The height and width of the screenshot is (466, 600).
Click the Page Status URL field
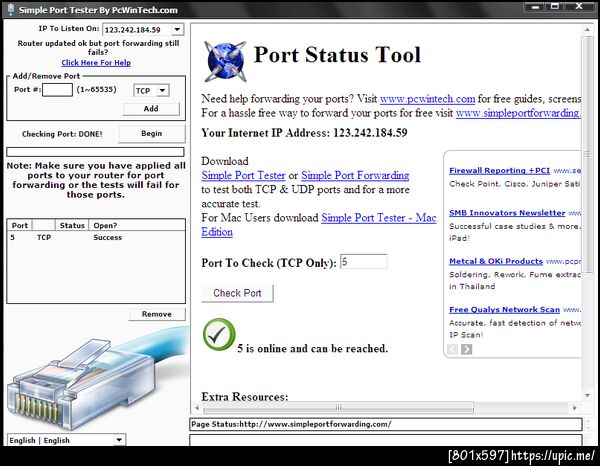[x=386, y=424]
